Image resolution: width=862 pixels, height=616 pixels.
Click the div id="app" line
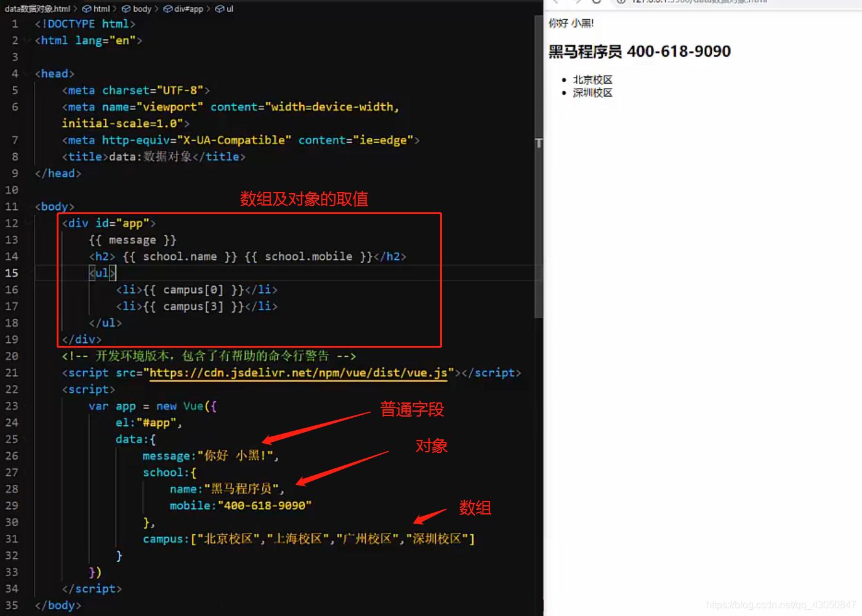109,223
